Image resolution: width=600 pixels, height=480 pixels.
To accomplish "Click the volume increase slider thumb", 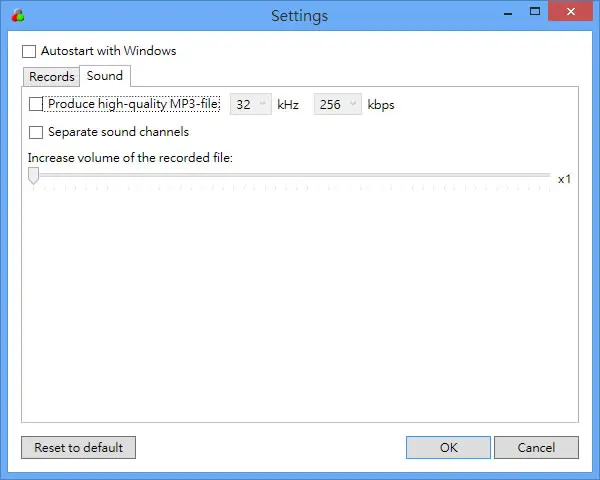I will (34, 176).
